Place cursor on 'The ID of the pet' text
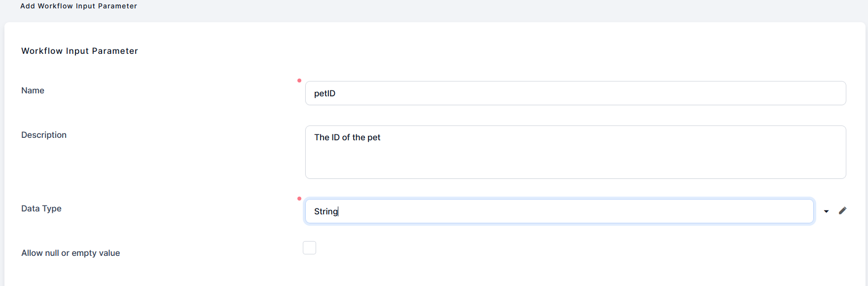 click(347, 137)
